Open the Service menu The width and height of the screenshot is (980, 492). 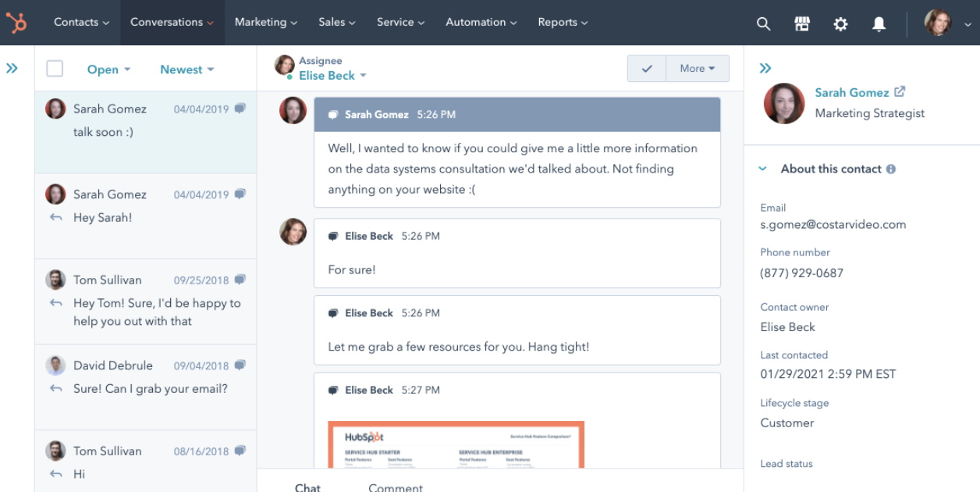pyautogui.click(x=401, y=22)
